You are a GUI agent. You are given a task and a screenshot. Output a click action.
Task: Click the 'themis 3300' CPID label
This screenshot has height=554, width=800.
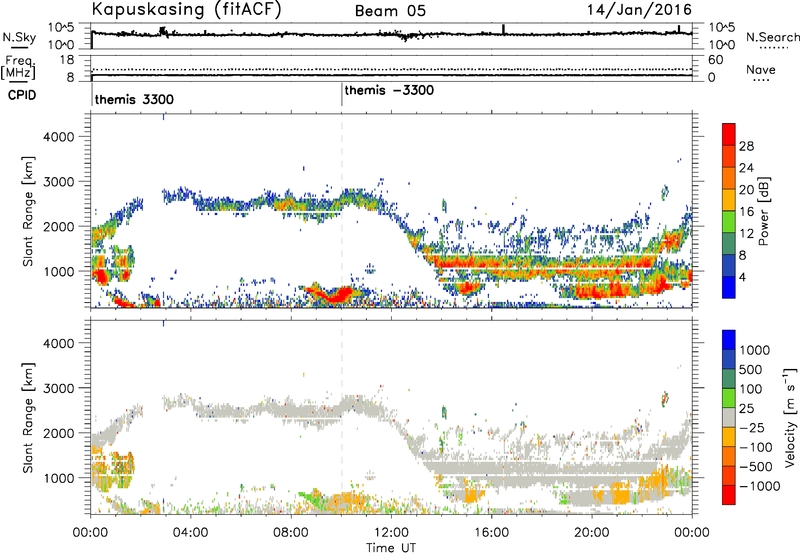(134, 99)
